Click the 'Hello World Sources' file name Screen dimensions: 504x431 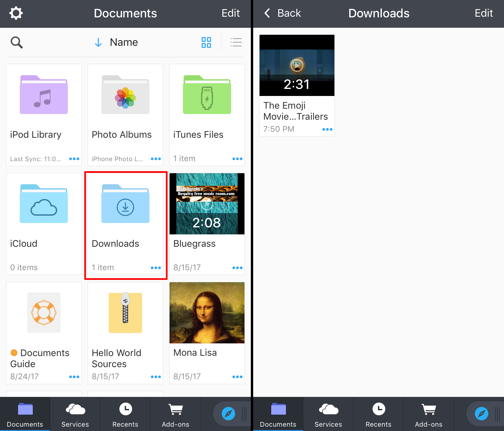pyautogui.click(x=116, y=358)
